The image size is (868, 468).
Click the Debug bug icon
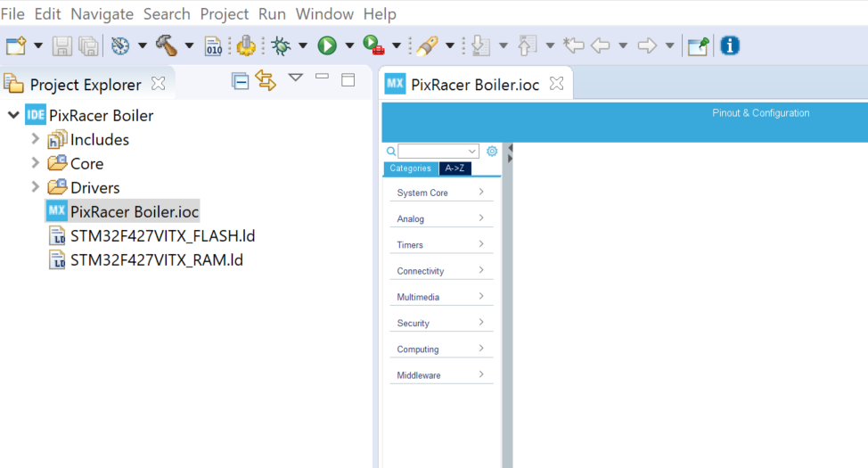[282, 46]
